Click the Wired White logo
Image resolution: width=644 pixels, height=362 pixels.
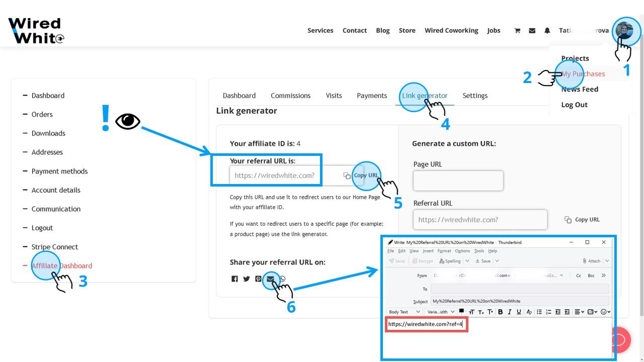36,31
